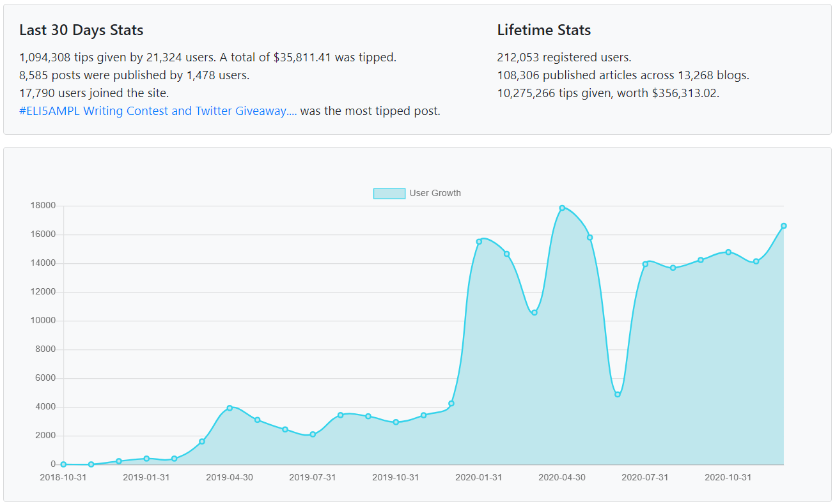Click the 212,053 registered users text

tap(564, 57)
